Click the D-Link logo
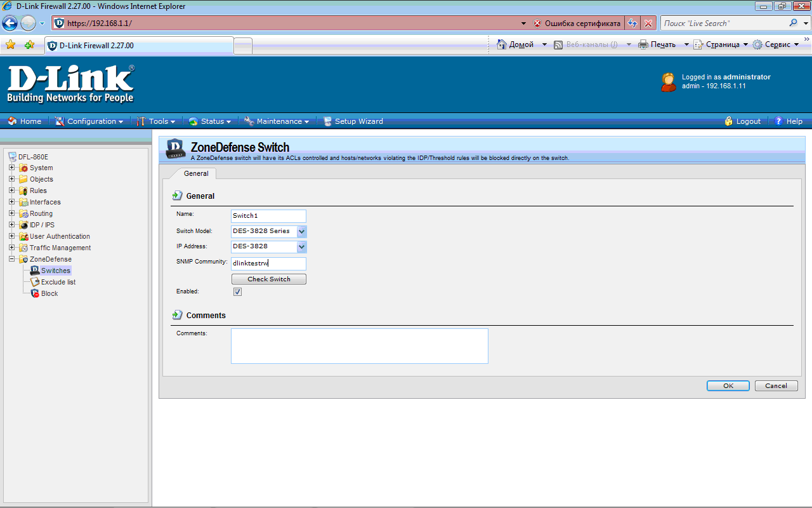 click(70, 83)
